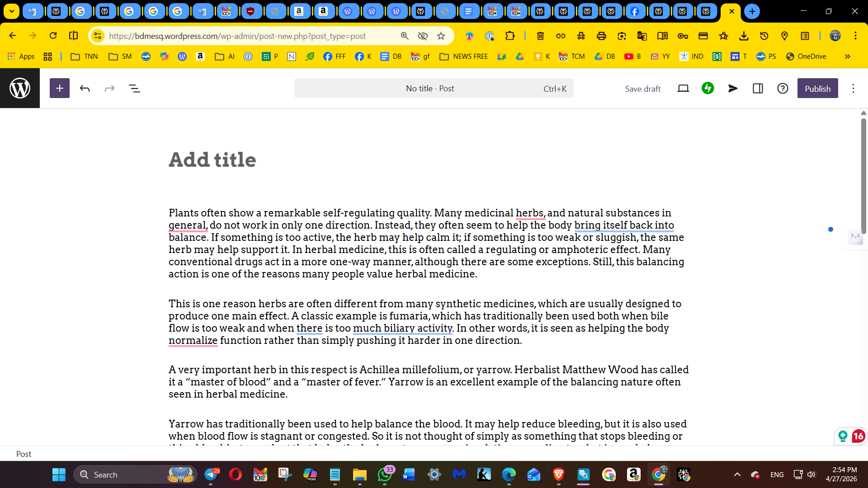The width and height of the screenshot is (868, 488).
Task: Toggle the Settings sidebar panel
Action: point(758,89)
